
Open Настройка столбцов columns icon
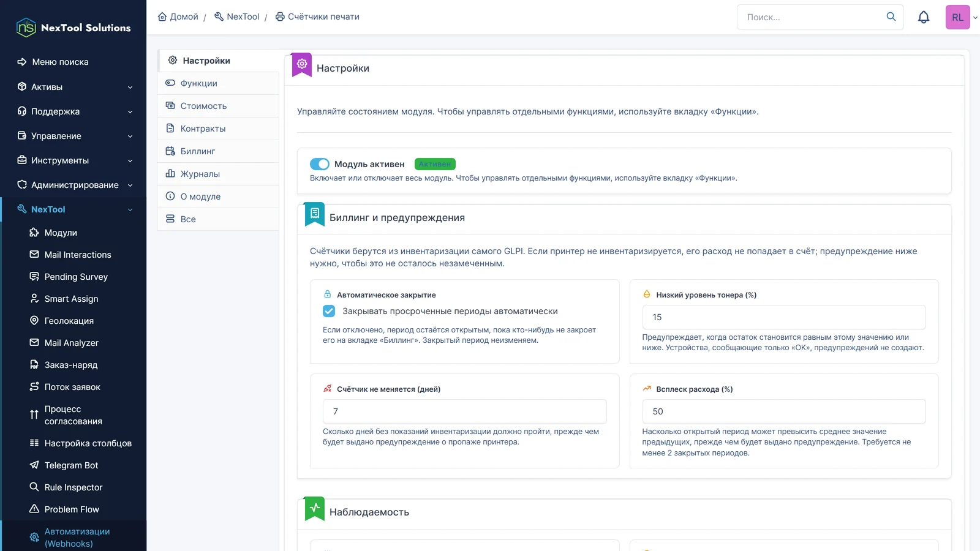click(34, 443)
